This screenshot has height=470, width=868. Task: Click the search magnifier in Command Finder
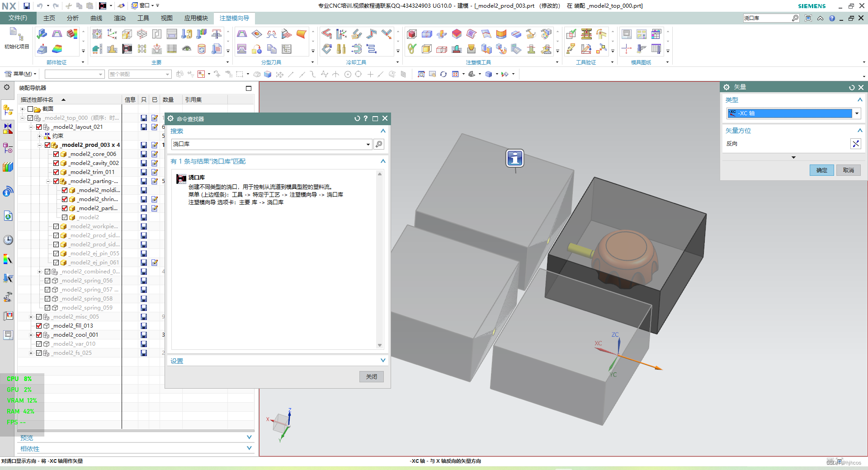379,144
